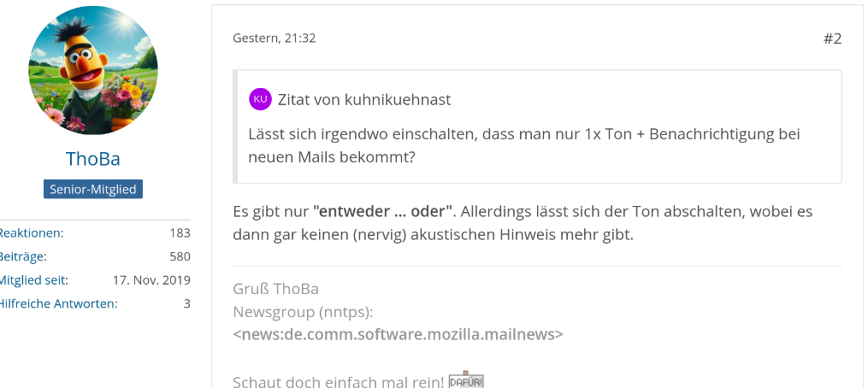Viewport: 868px width, 388px height.
Task: Click the post timestamp Gestern, 21:32
Action: point(274,38)
